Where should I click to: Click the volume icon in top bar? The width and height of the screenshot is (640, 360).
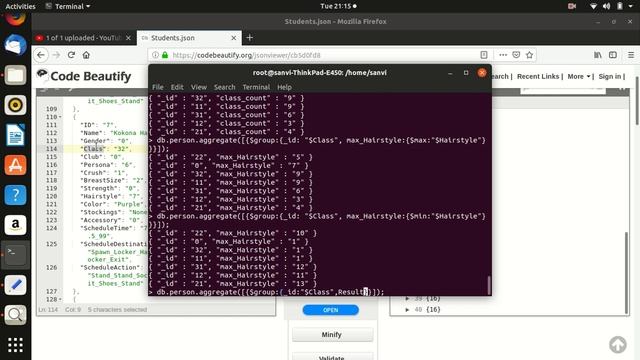(607, 6)
